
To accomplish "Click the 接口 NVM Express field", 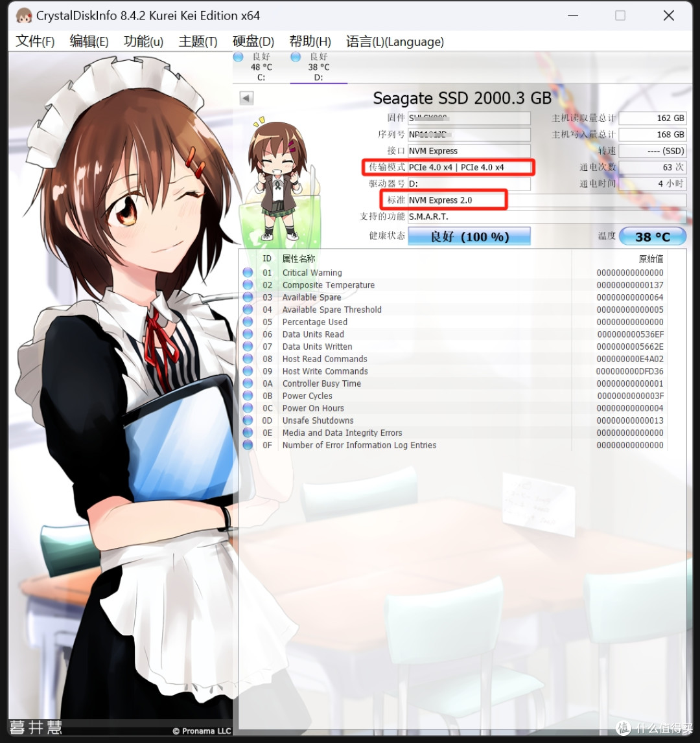I will (469, 151).
